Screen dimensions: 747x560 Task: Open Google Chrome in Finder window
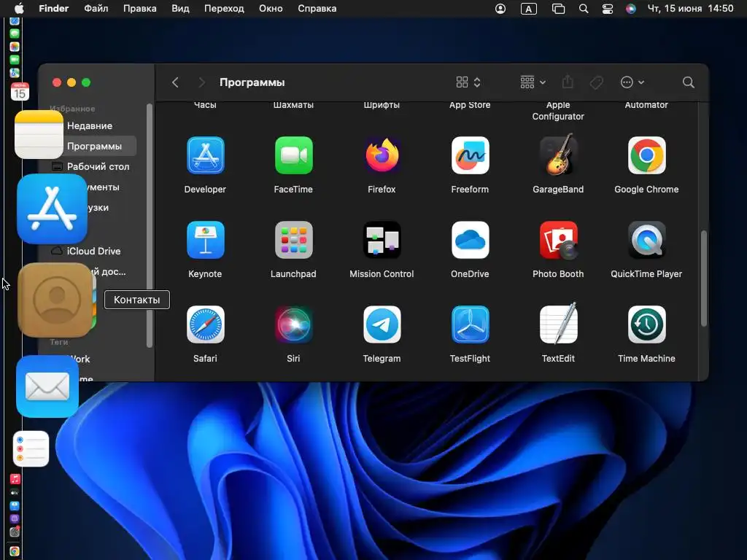pos(646,155)
